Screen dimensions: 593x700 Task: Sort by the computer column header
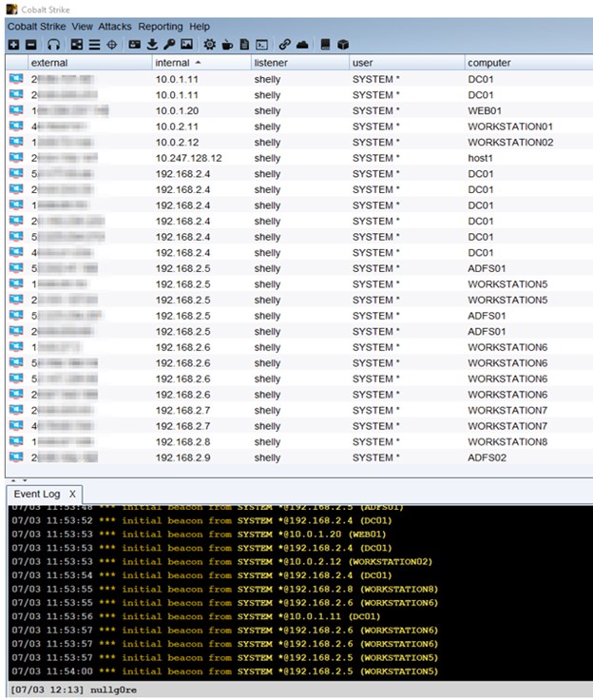pos(528,63)
